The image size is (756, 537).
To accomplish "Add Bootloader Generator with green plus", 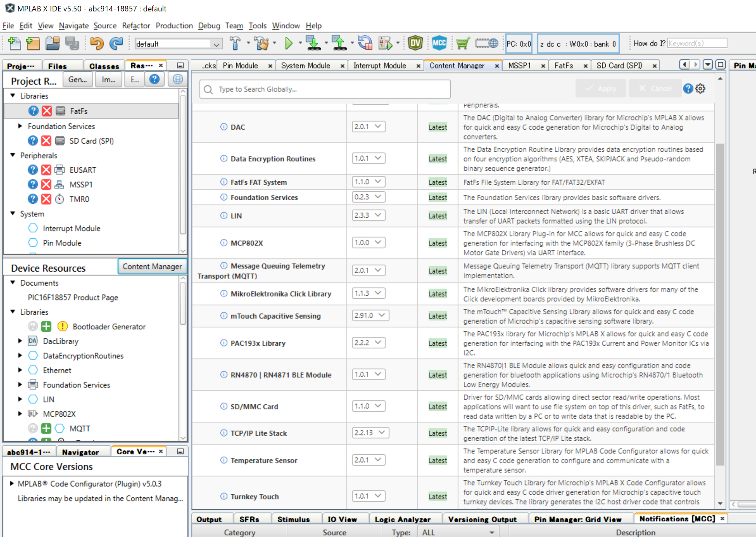I will pos(46,327).
